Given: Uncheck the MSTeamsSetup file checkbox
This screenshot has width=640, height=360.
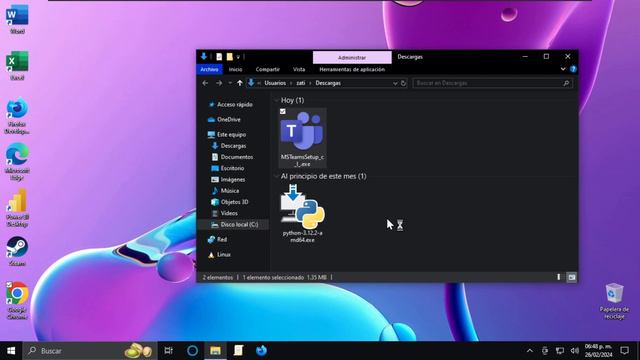Looking at the screenshot, I should [x=283, y=111].
